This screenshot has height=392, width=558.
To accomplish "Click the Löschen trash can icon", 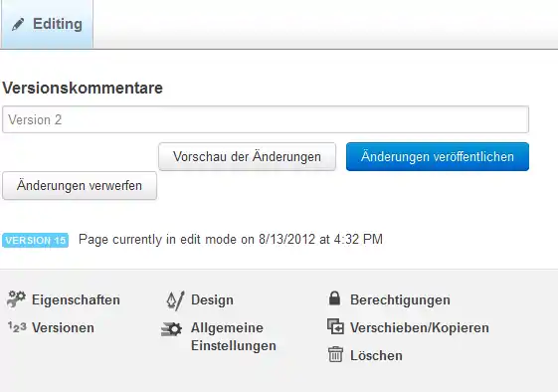I will [335, 354].
